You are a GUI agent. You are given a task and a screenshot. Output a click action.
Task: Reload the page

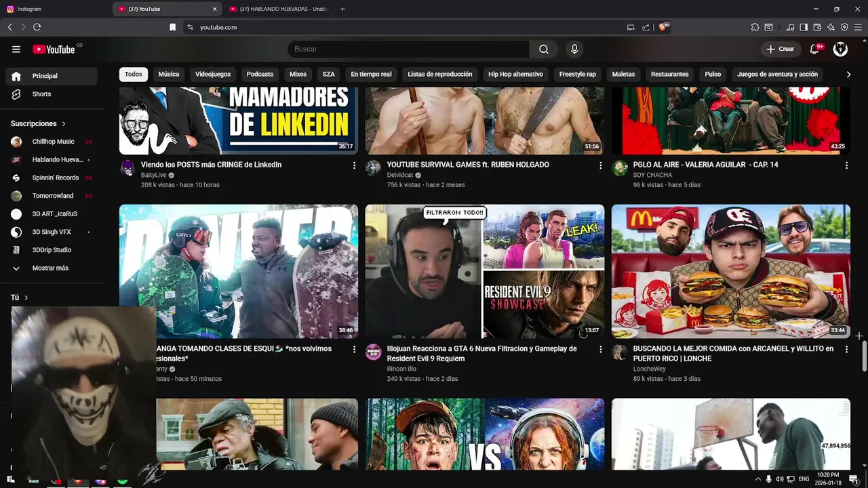37,27
